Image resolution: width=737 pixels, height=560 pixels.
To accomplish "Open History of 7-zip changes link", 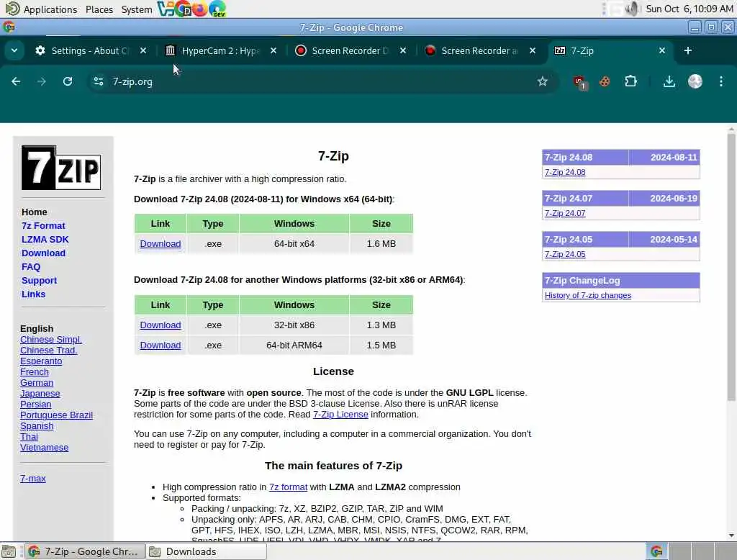I will click(587, 295).
